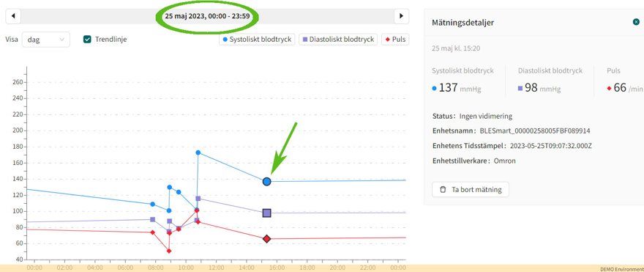The height and width of the screenshot is (272, 644).
Task: Click timestamp 2023-05-25T09:07:32.000Z
Action: [x=550, y=146]
